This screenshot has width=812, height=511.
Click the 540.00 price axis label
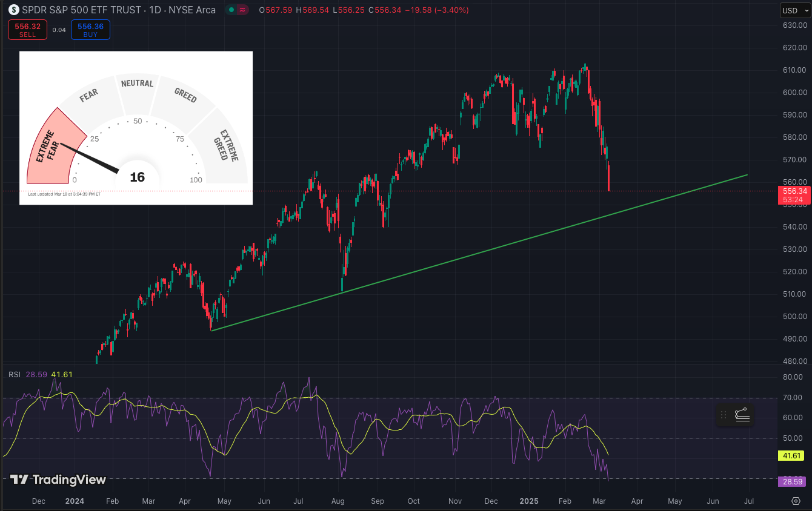(794, 227)
